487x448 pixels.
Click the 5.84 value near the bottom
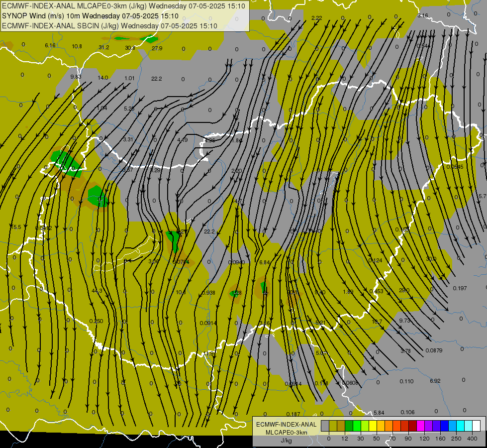tap(379, 413)
